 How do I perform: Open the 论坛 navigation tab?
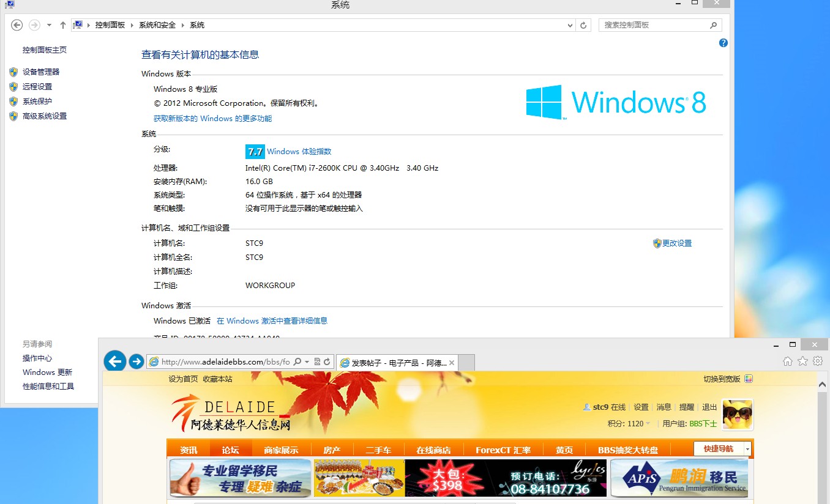click(x=231, y=450)
